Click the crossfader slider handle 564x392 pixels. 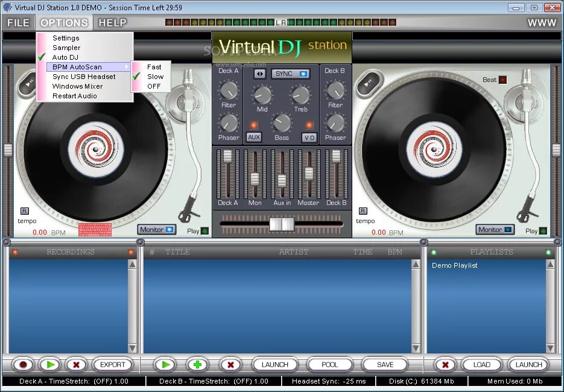(282, 224)
